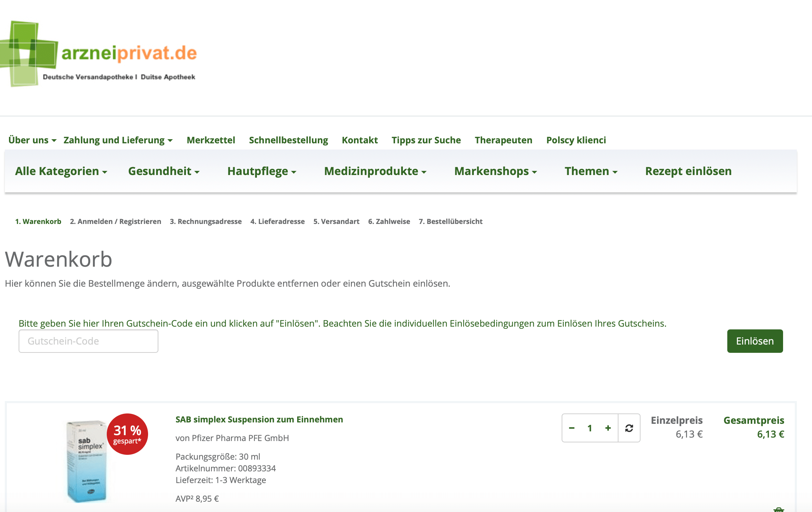Expand the Zahlung und Lieferung dropdown
The image size is (812, 512).
tap(118, 140)
